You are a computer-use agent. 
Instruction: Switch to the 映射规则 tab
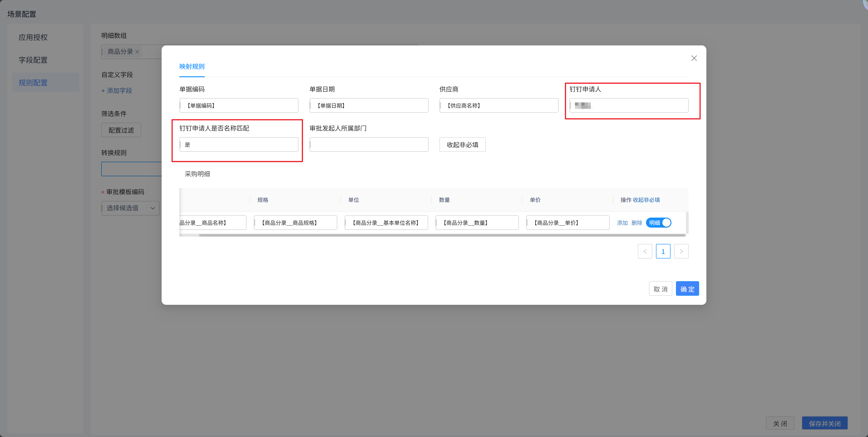192,67
